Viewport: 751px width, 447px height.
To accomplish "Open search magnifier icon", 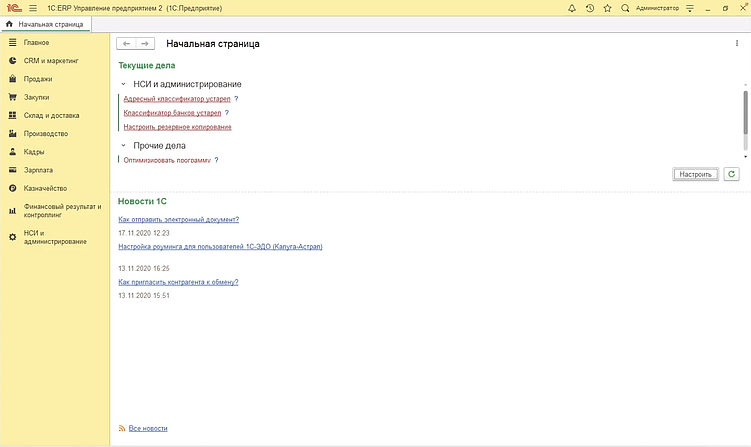I will 625,8.
